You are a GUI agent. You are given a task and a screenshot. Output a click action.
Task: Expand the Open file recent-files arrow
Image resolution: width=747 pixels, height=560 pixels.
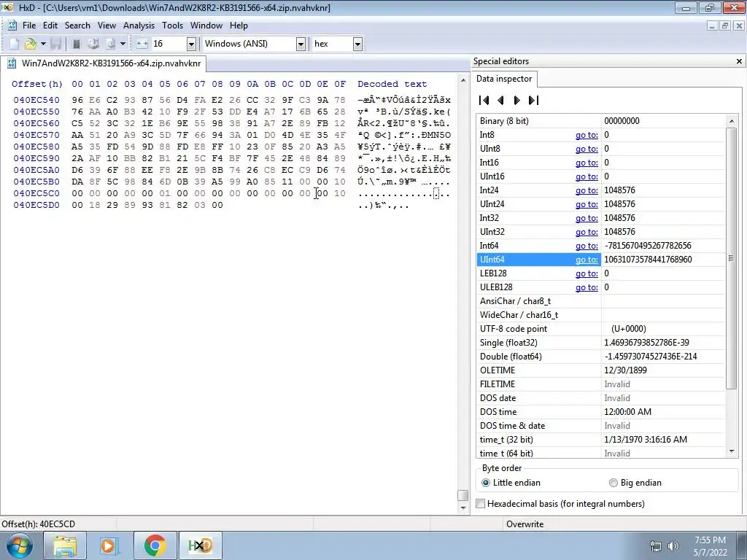43,44
